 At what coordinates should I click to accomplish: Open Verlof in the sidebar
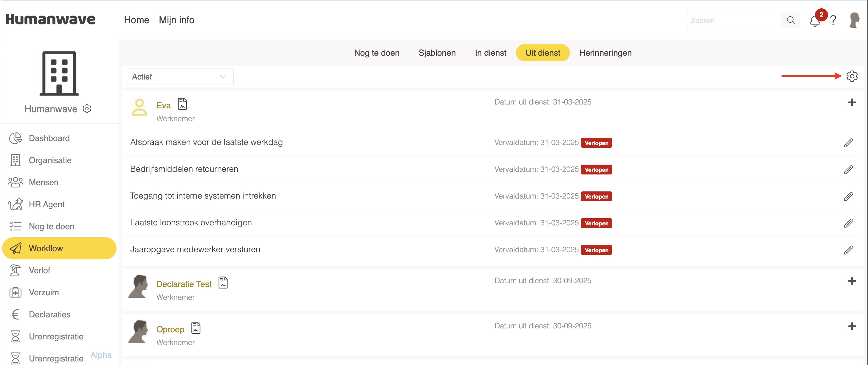pyautogui.click(x=59, y=270)
